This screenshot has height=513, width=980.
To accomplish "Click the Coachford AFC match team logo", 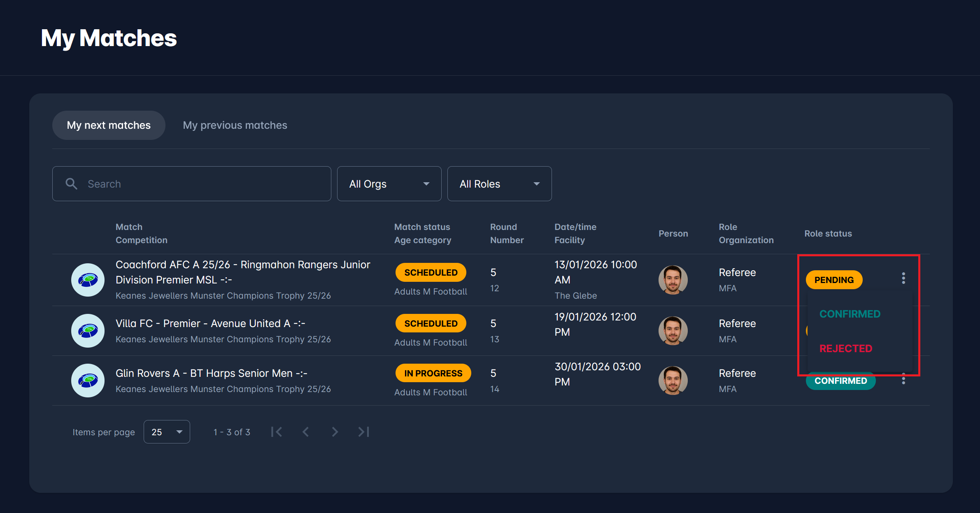I will point(88,280).
